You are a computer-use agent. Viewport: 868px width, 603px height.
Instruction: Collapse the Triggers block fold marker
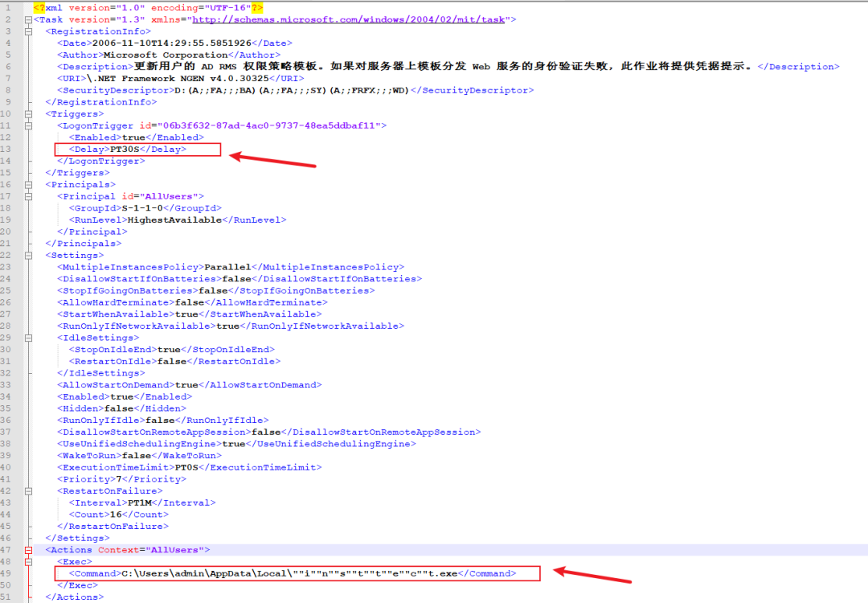[28, 114]
